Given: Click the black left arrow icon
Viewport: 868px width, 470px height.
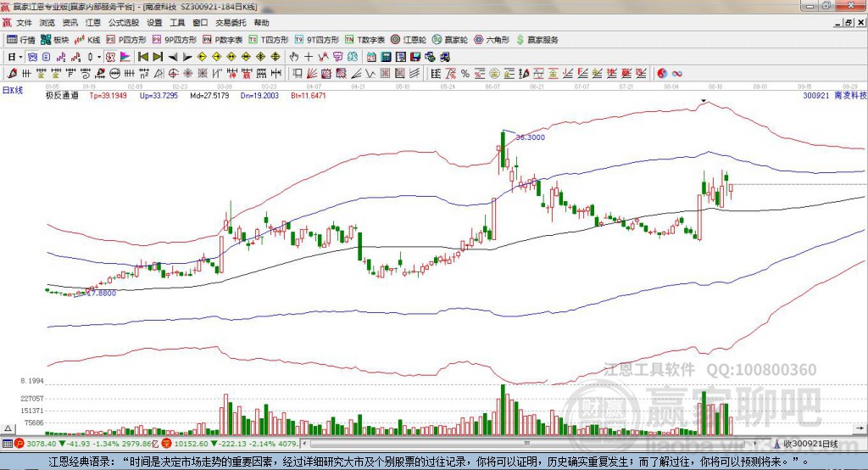Looking at the screenshot, I should [x=173, y=57].
